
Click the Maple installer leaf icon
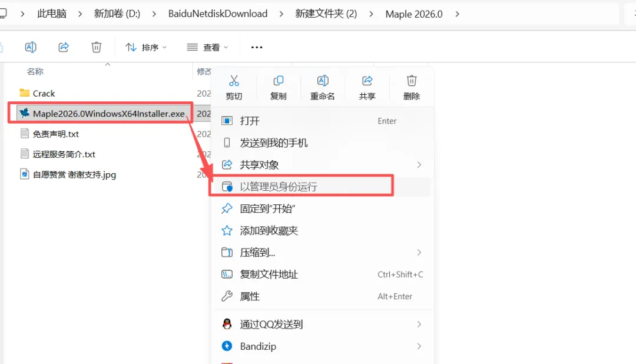[25, 113]
